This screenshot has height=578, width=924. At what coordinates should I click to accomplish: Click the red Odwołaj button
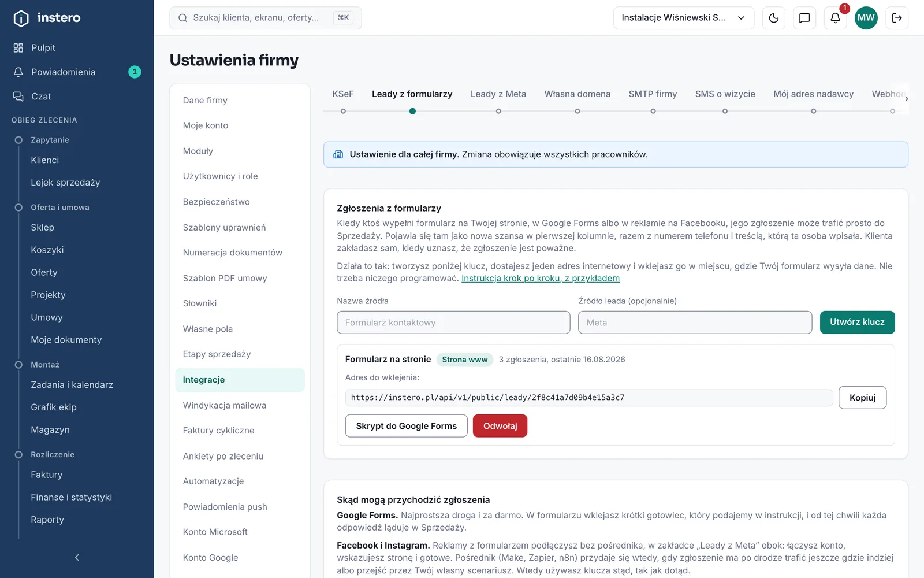click(500, 426)
